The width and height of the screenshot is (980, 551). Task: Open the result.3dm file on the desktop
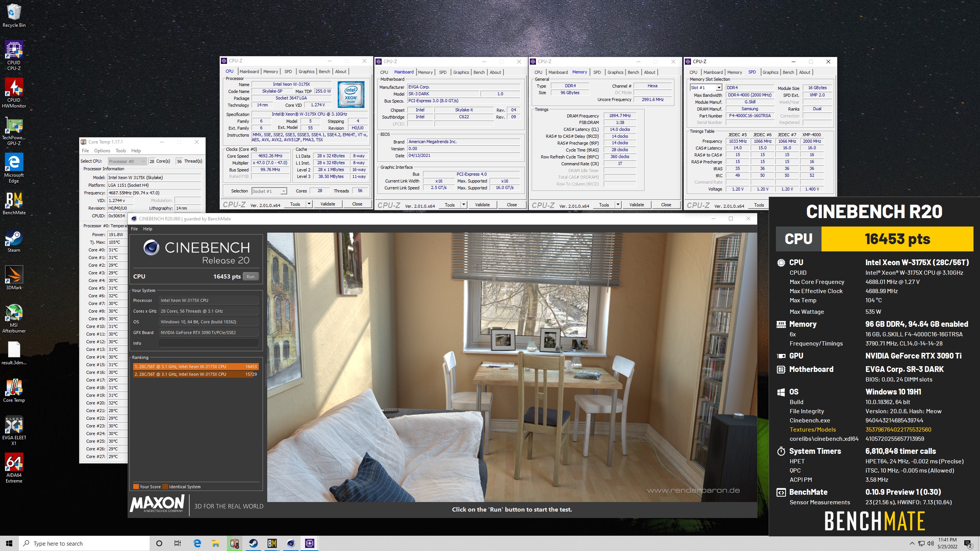coord(14,353)
